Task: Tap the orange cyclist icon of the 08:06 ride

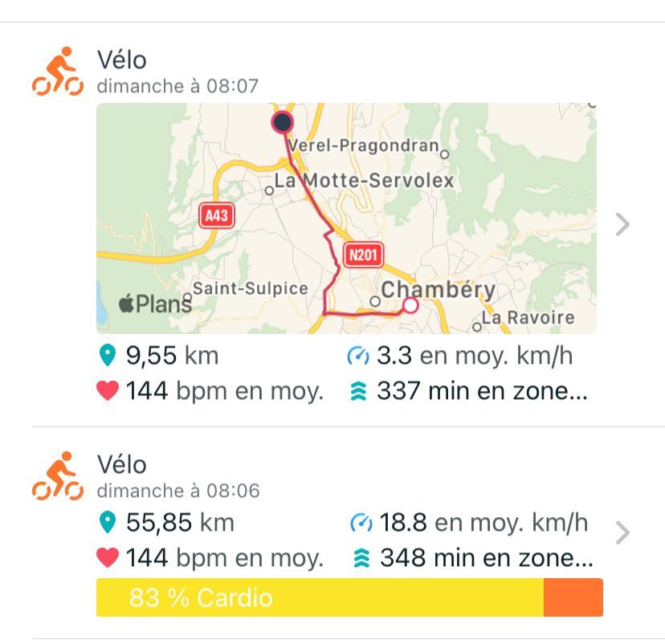Action: (58, 476)
